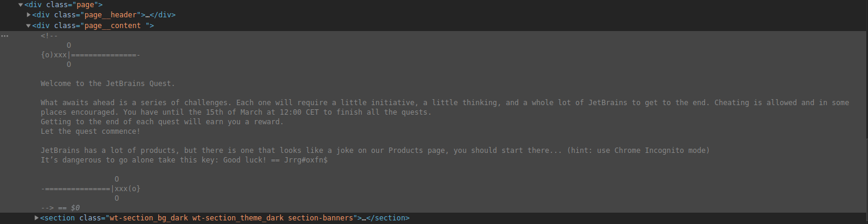The width and height of the screenshot is (868, 224).
Task: Click the "Let the quest commence!" line
Action: (x=91, y=131)
